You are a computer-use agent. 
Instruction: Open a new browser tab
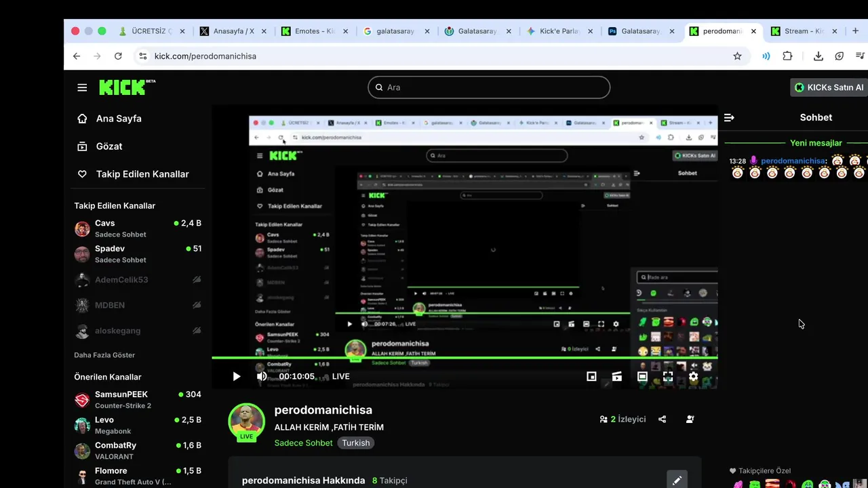[856, 31]
